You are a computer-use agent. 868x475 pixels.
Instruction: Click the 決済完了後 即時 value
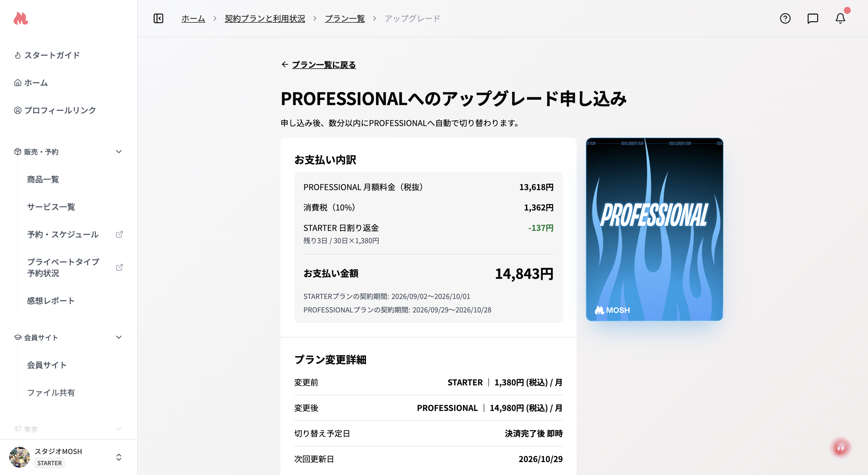click(534, 434)
